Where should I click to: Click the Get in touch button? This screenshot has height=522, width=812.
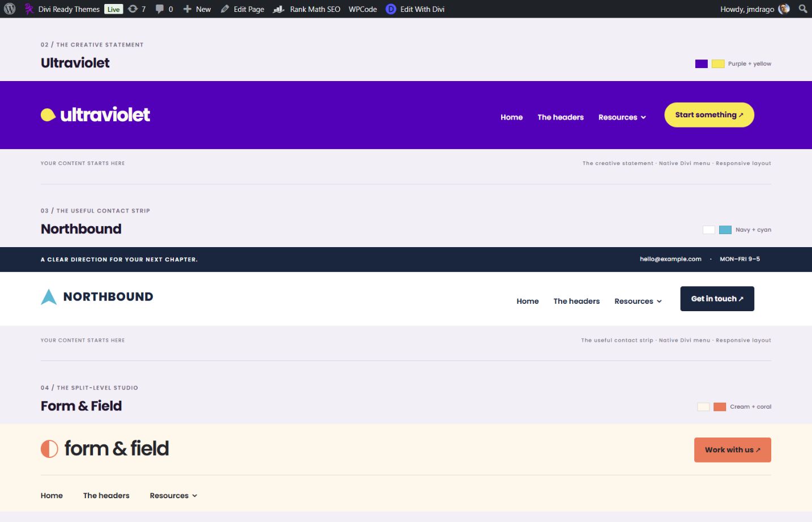[717, 299]
